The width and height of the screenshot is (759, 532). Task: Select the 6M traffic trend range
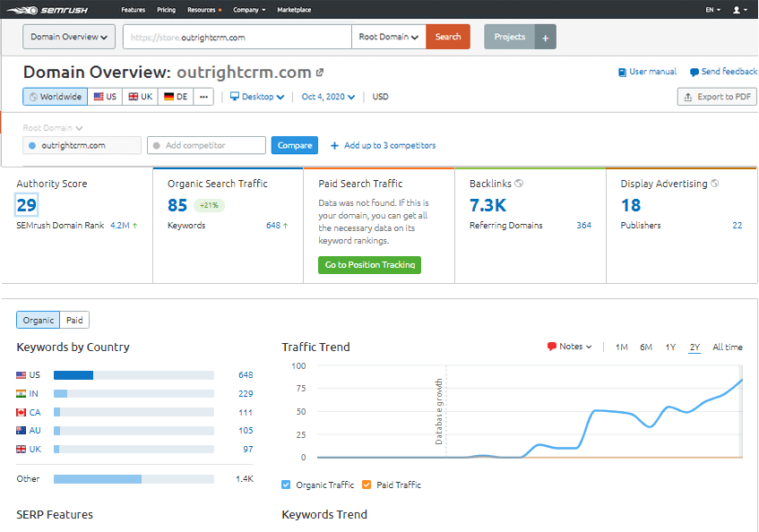click(x=646, y=348)
